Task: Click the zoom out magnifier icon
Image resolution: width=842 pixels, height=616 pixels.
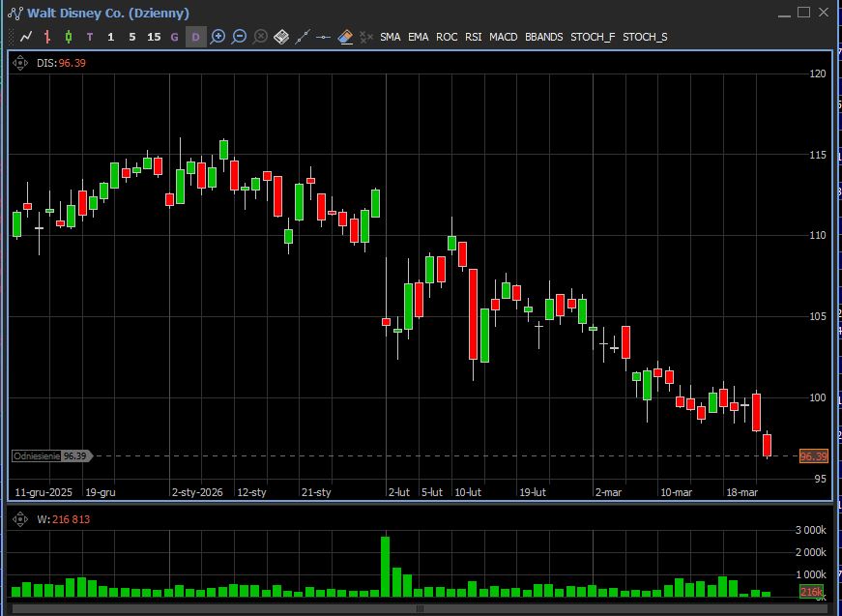Action: click(240, 37)
